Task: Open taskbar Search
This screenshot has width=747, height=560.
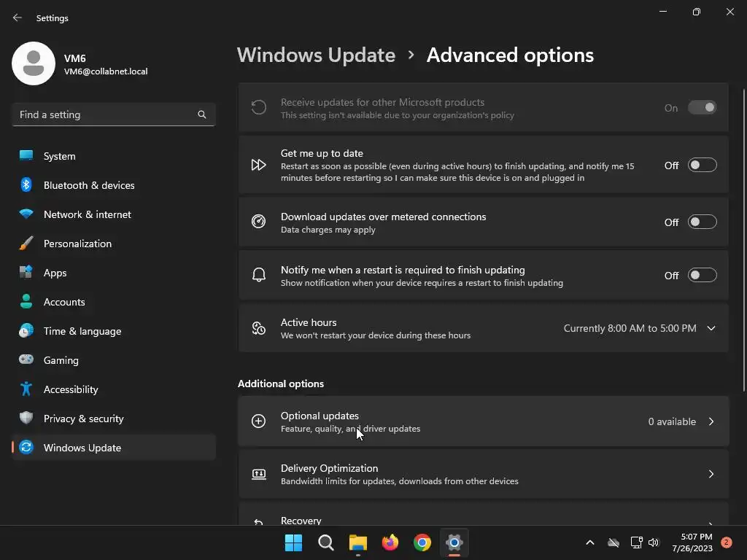Action: (326, 542)
